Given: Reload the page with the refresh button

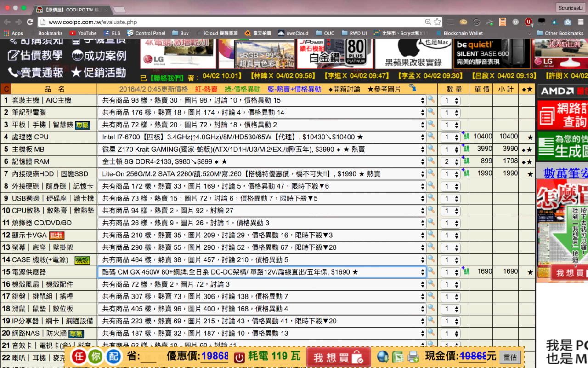Looking at the screenshot, I should click(30, 22).
